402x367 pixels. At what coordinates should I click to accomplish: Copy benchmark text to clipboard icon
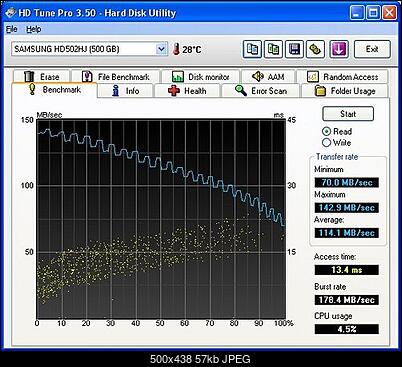252,49
